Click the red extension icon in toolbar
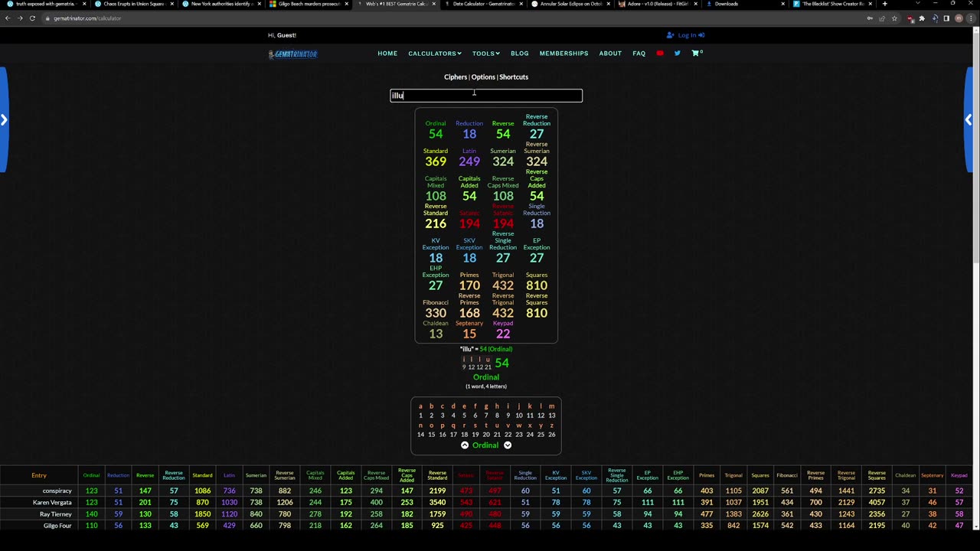980x551 pixels. click(x=910, y=18)
